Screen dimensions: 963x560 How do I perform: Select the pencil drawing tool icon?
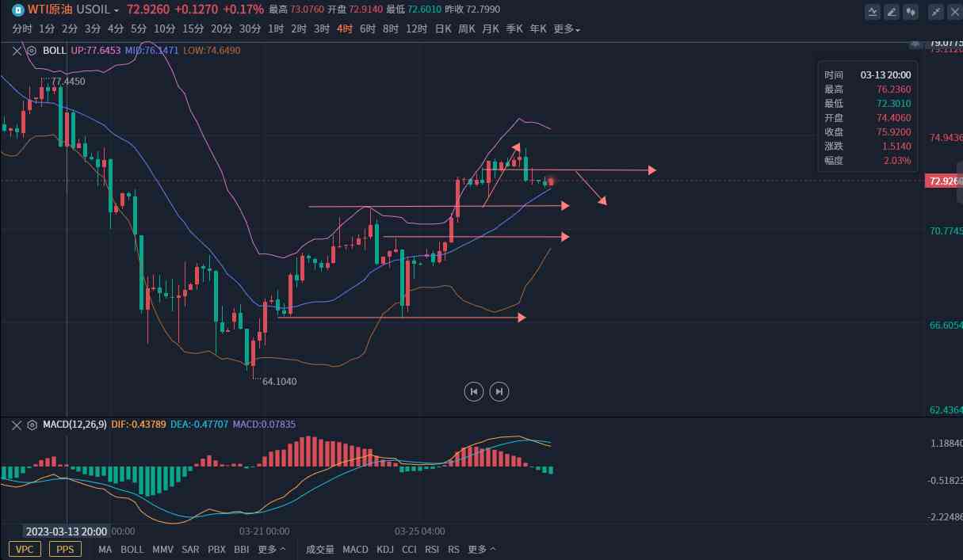892,11
